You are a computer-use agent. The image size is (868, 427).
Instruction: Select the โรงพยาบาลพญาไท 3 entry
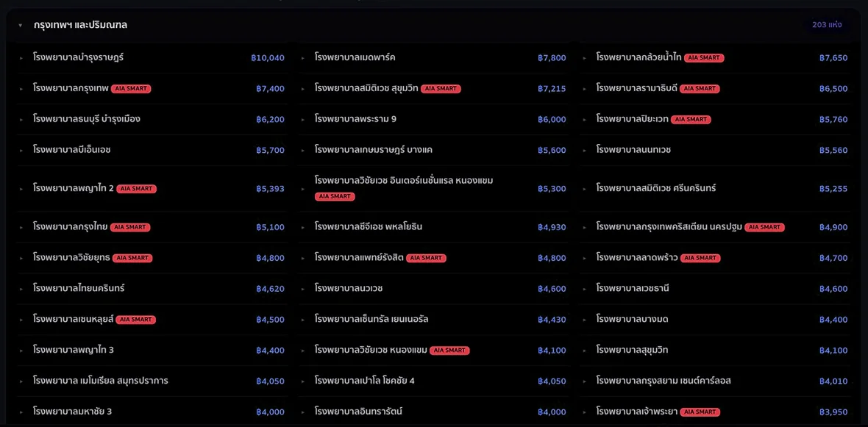click(x=73, y=350)
